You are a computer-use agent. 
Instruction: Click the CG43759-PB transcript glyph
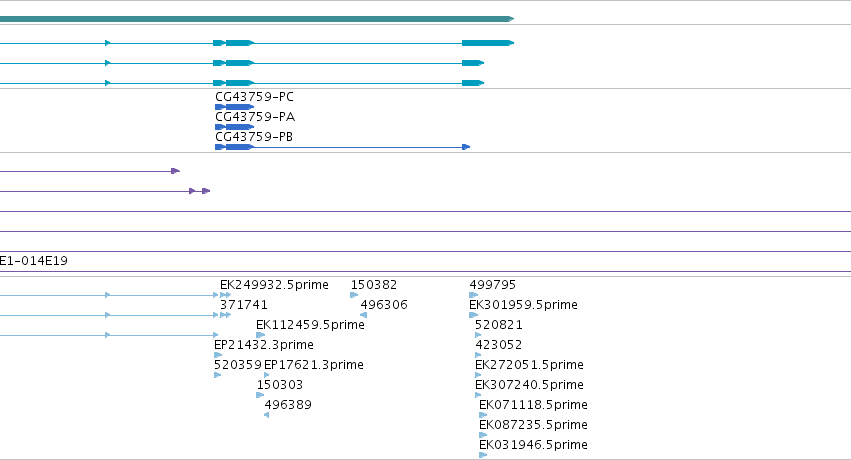(x=342, y=147)
